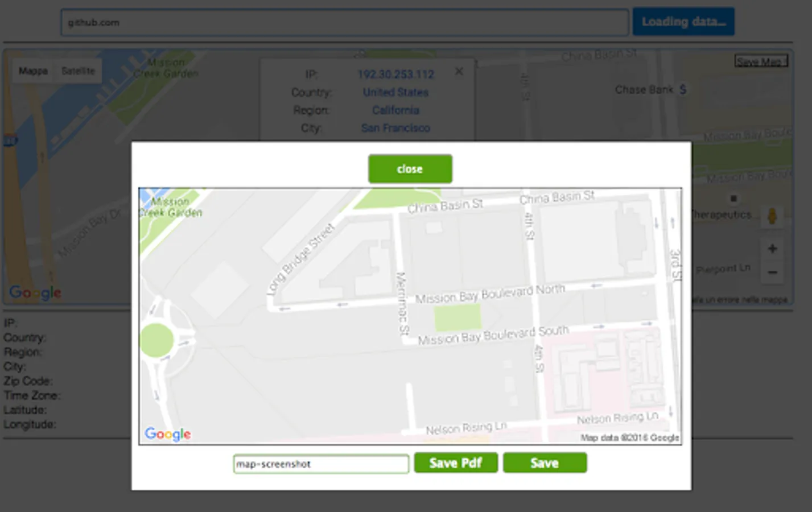Image resolution: width=812 pixels, height=512 pixels.
Task: Click the Google logo on background map
Action: 35,292
